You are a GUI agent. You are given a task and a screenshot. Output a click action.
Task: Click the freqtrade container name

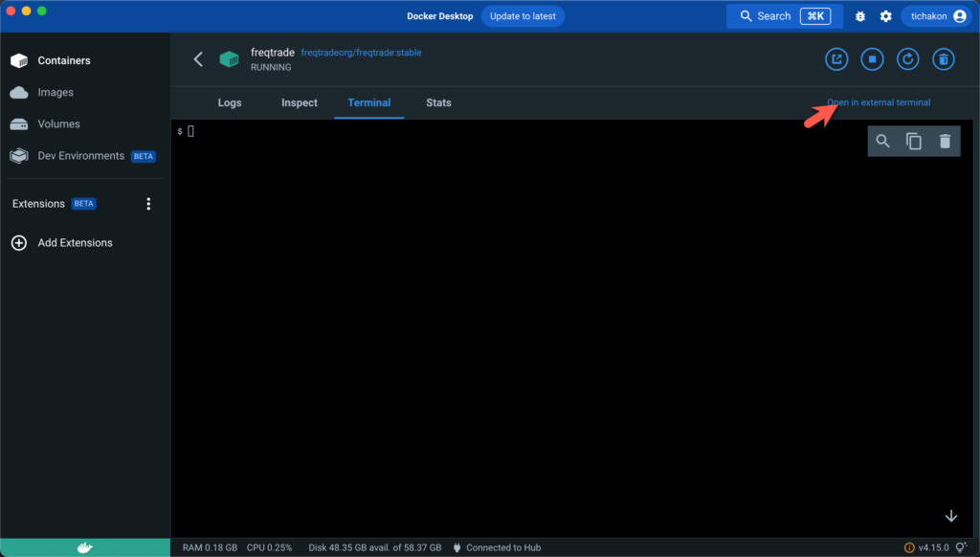pyautogui.click(x=273, y=53)
